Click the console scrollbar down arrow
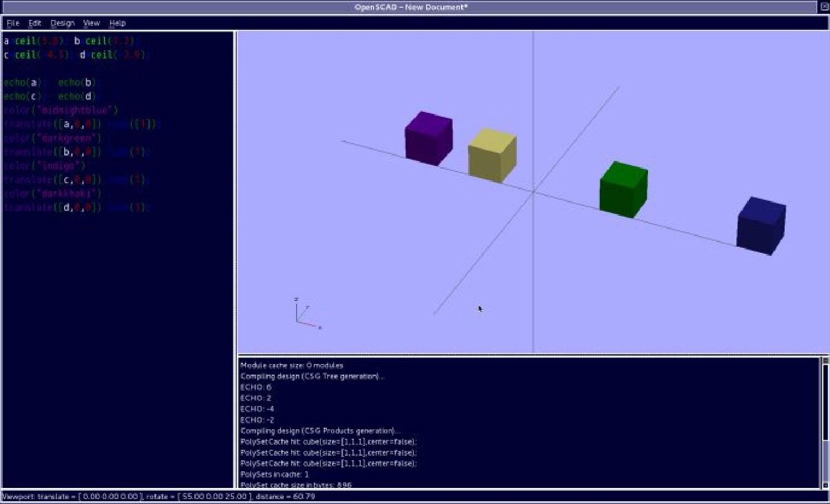The width and height of the screenshot is (830, 504). 825,485
